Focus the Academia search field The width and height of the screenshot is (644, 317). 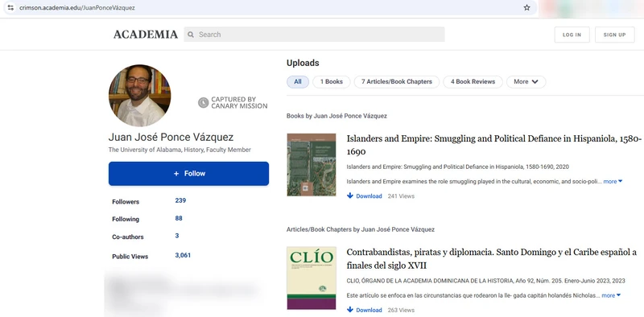pyautogui.click(x=314, y=35)
